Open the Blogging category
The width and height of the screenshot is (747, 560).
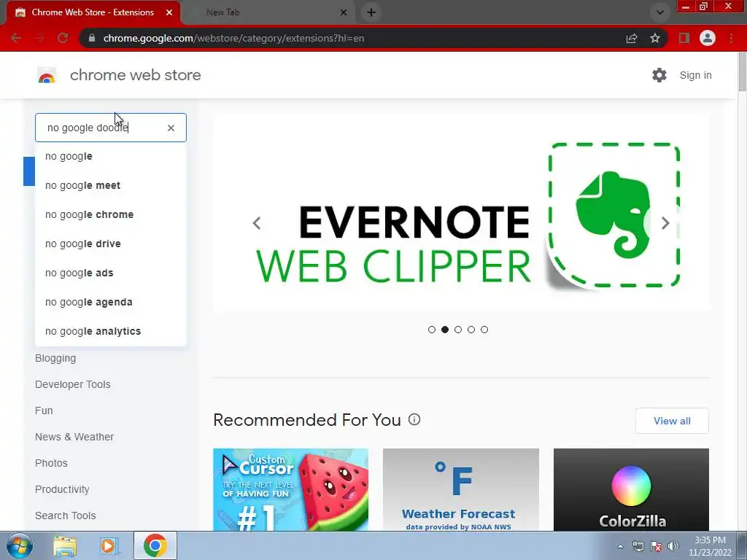coord(55,358)
